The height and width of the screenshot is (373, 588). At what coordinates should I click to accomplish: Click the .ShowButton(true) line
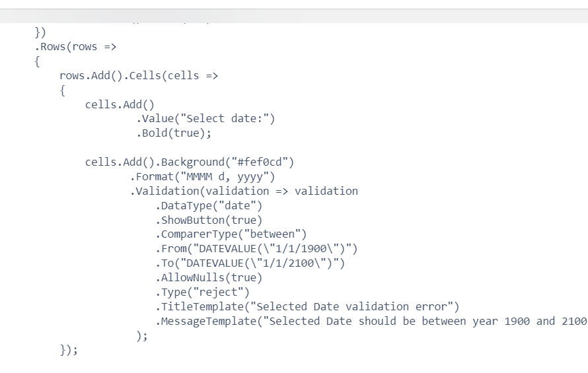coord(209,220)
